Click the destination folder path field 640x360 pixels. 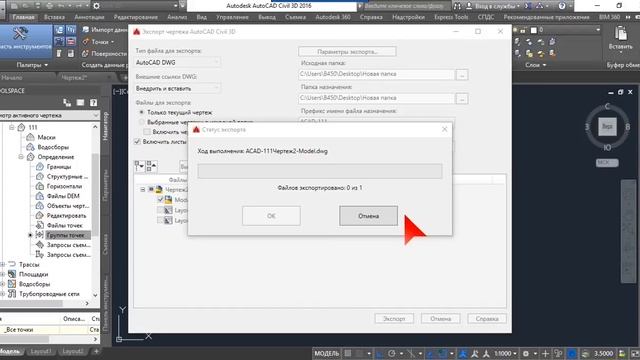tap(376, 98)
